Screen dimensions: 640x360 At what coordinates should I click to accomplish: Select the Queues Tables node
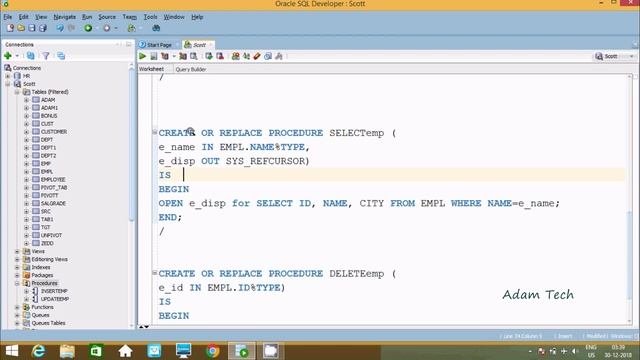pyautogui.click(x=48, y=323)
